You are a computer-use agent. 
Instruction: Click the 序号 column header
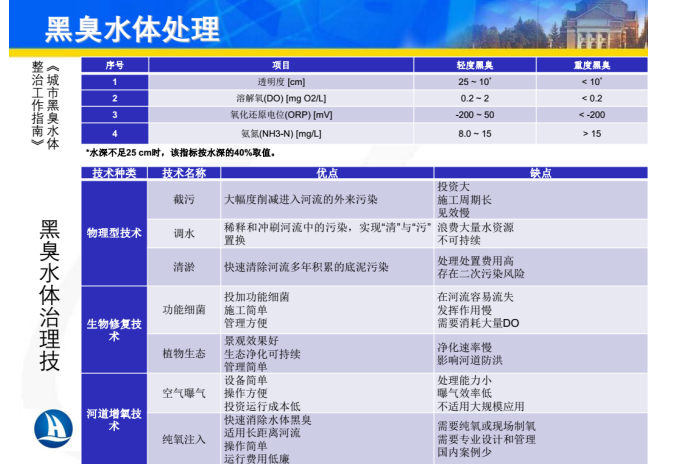(115, 64)
